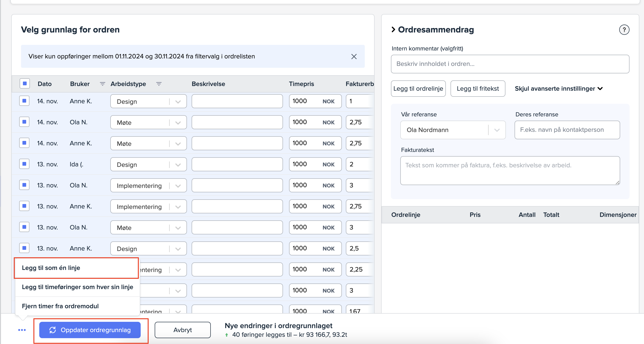
Task: Toggle checkbox for 13. nov. Ida row
Action: tap(25, 164)
